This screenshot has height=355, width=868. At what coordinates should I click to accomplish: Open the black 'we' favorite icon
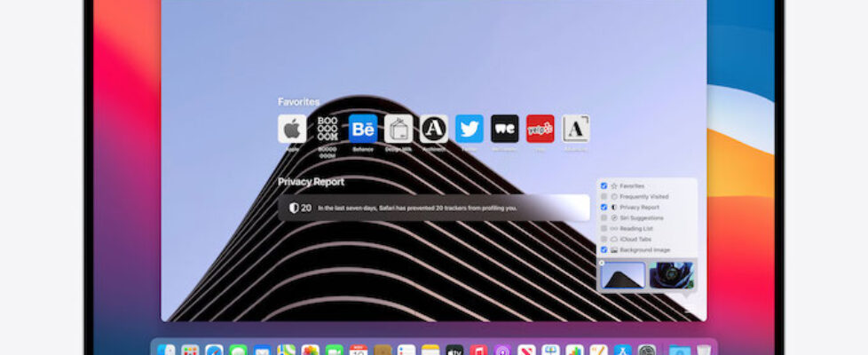pyautogui.click(x=505, y=129)
